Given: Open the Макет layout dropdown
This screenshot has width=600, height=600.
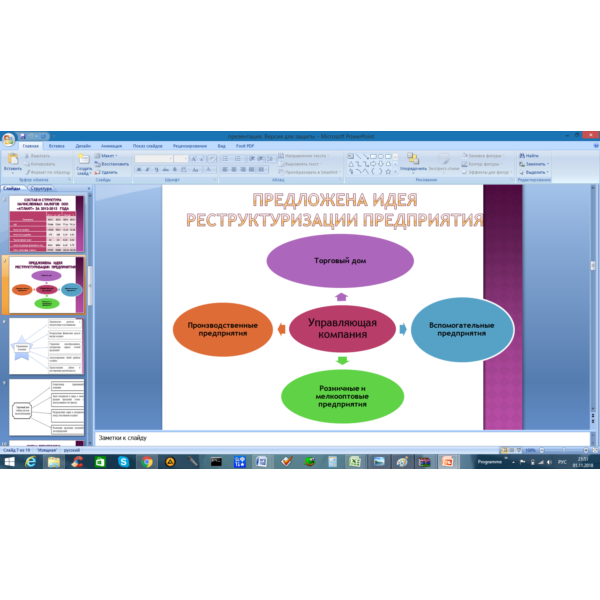Looking at the screenshot, I should 106,156.
